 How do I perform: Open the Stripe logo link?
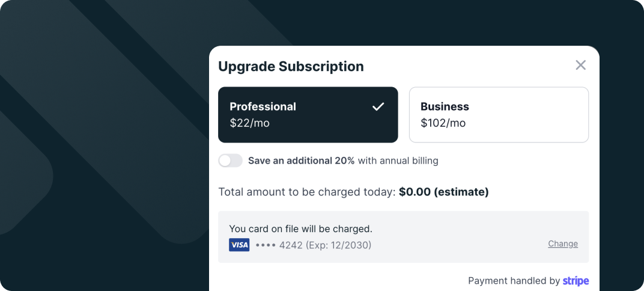click(x=576, y=281)
